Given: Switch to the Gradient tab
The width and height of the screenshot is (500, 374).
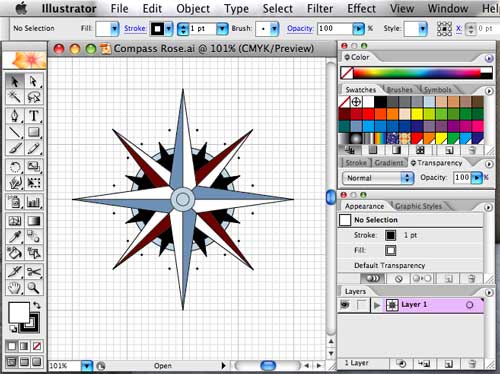Looking at the screenshot, I should [389, 163].
